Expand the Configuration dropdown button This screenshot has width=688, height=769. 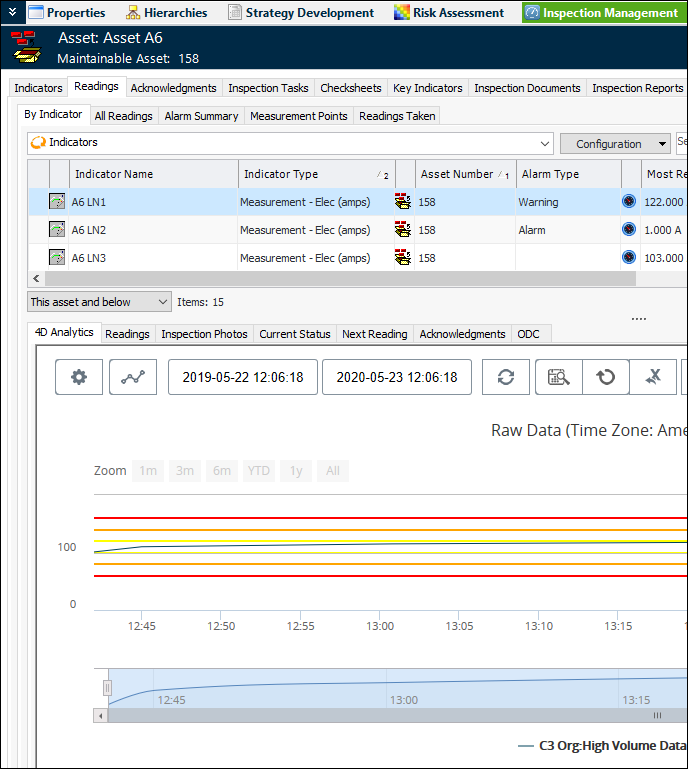[661, 144]
